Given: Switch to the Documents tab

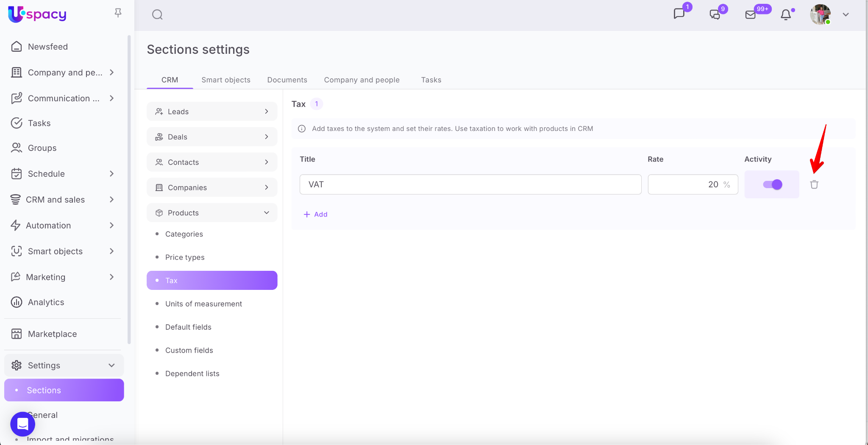Looking at the screenshot, I should point(287,80).
